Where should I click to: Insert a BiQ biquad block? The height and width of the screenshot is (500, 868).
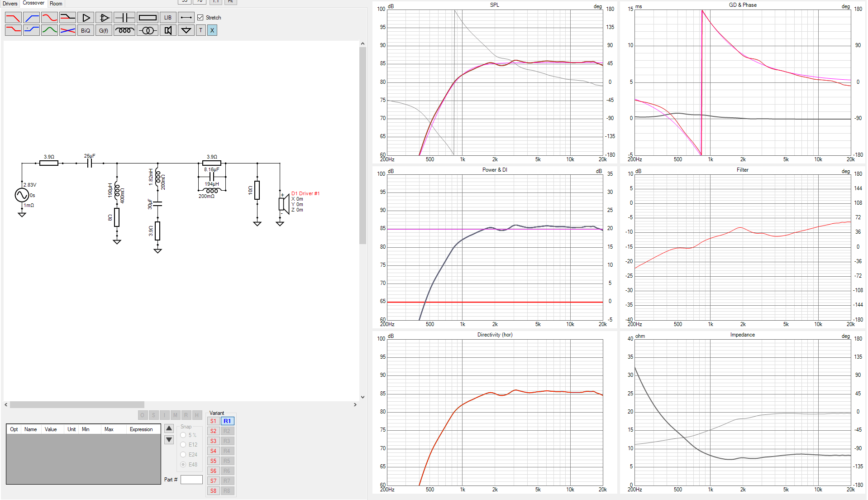tap(86, 30)
